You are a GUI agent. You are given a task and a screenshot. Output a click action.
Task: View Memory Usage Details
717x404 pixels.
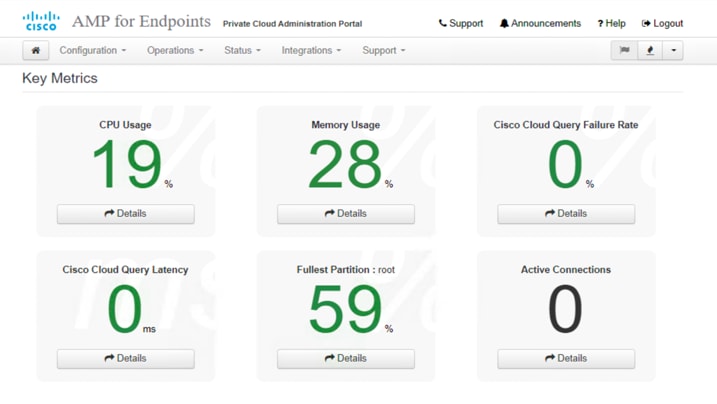346,214
